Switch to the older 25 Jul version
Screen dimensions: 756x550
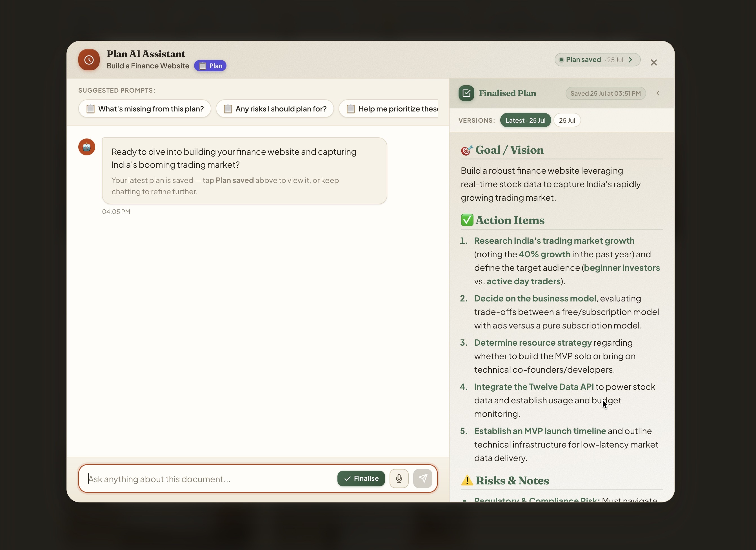pos(567,120)
